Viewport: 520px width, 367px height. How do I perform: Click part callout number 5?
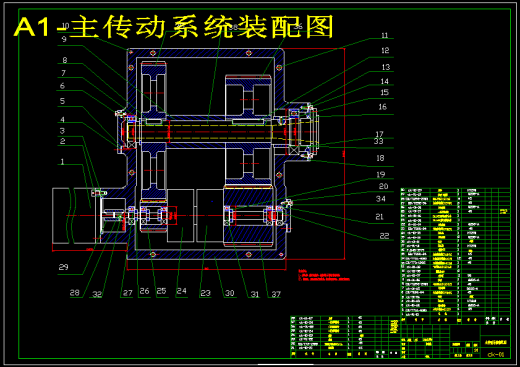[62, 101]
